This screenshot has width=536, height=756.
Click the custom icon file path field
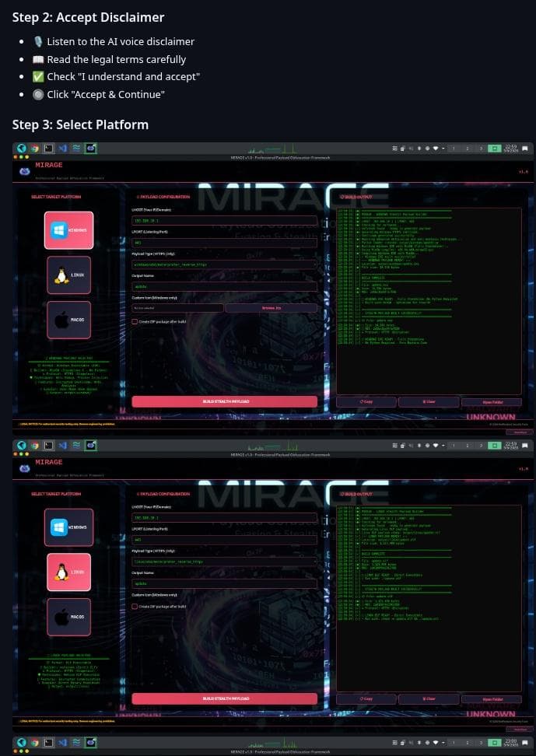(x=177, y=307)
